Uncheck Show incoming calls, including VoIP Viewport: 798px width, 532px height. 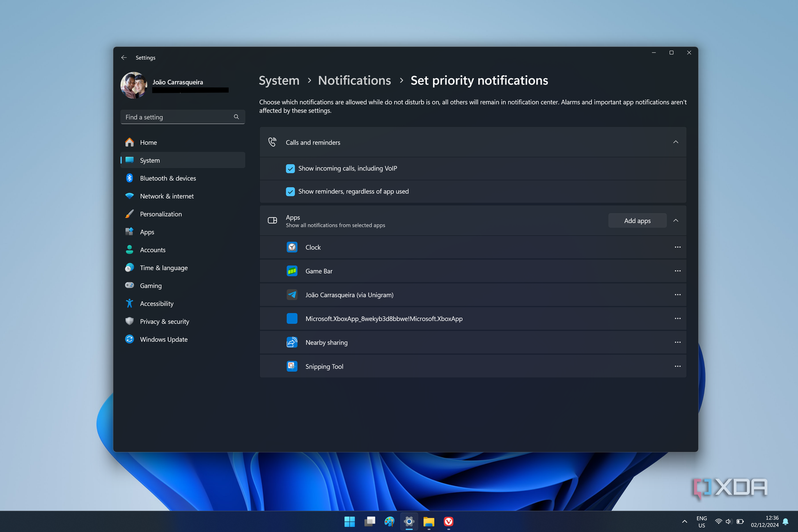(x=290, y=168)
